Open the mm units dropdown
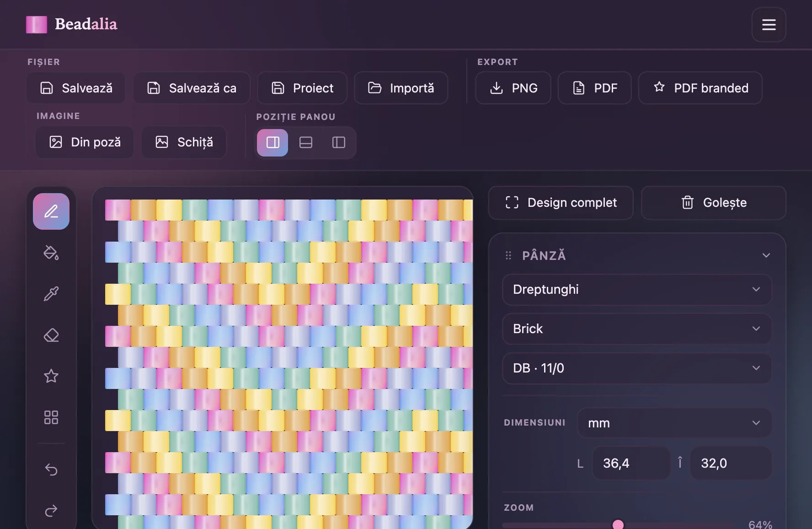 pyautogui.click(x=674, y=423)
